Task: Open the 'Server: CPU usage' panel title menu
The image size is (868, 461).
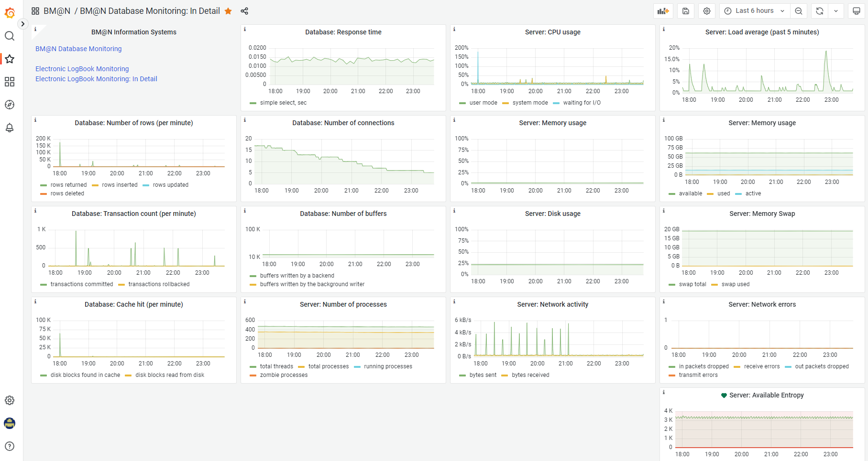Action: [x=552, y=32]
